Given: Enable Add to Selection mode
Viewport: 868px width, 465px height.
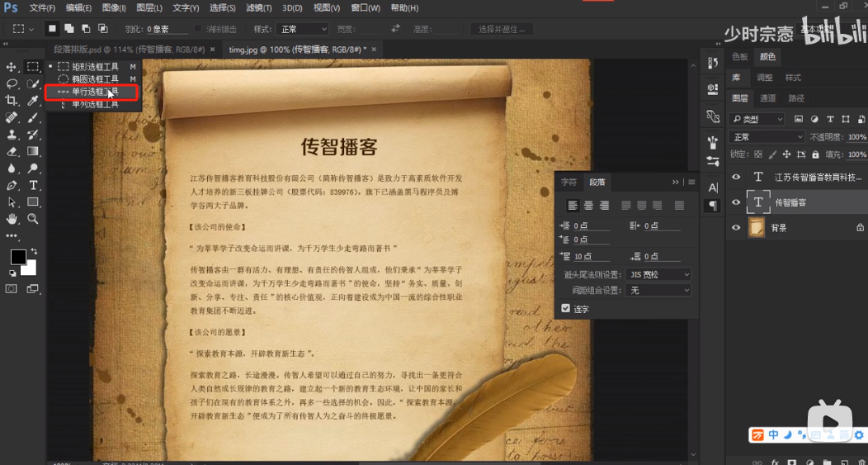Looking at the screenshot, I should [x=69, y=28].
